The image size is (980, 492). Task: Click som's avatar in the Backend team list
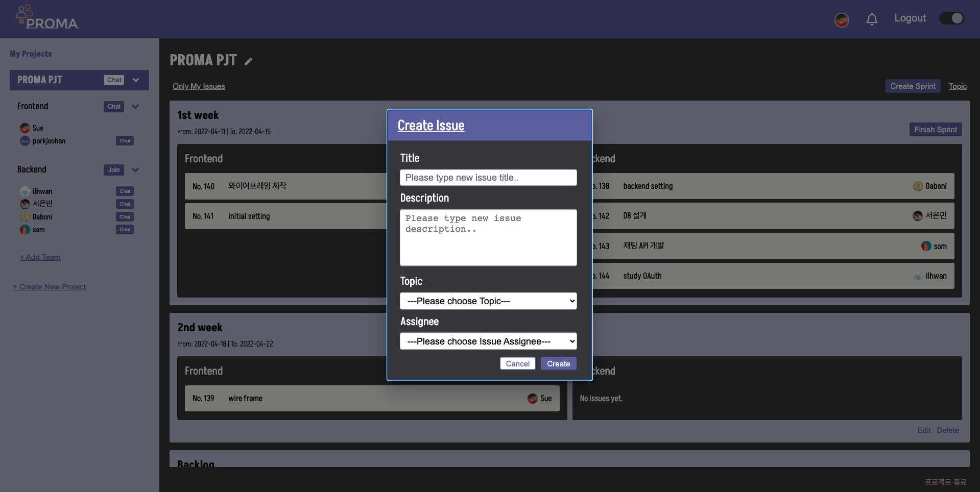click(x=25, y=230)
